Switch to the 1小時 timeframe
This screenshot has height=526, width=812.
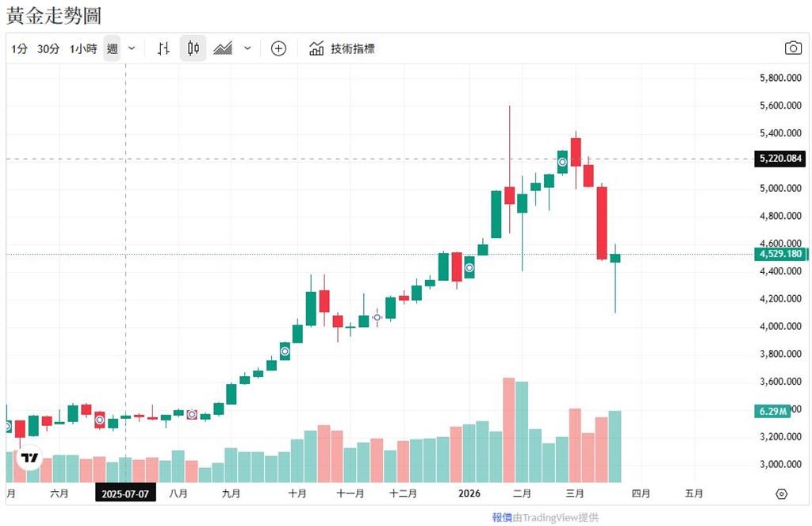pyautogui.click(x=83, y=48)
